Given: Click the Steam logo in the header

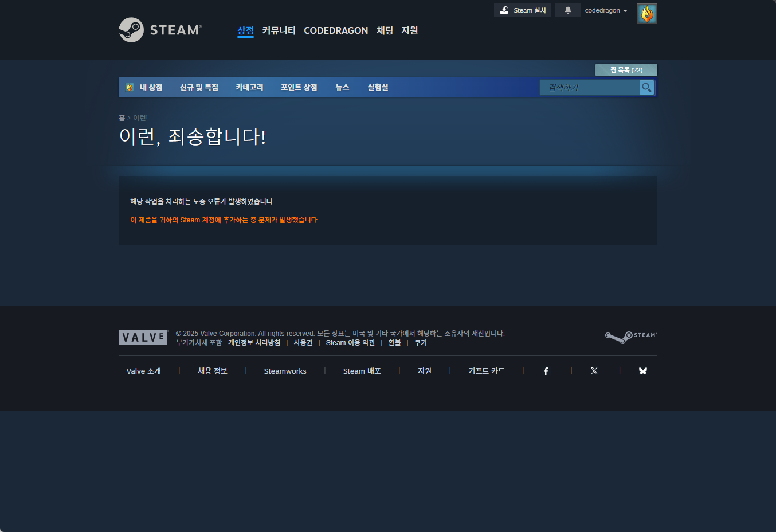Looking at the screenshot, I should (x=160, y=30).
